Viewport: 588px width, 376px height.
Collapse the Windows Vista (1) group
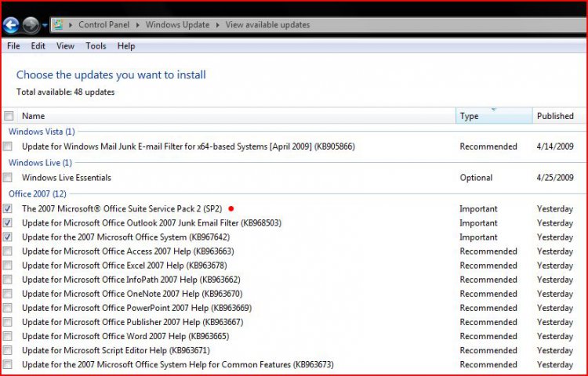click(x=42, y=132)
